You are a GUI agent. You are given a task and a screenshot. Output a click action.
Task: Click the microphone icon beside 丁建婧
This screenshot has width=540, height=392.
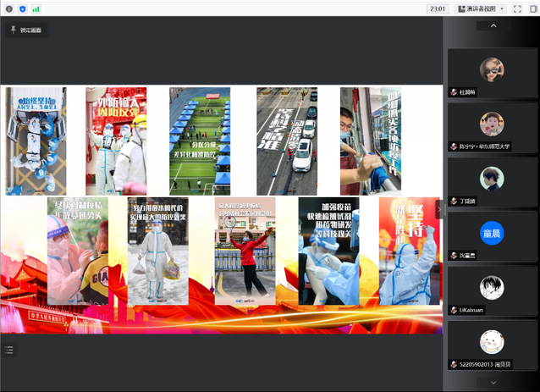click(x=453, y=201)
